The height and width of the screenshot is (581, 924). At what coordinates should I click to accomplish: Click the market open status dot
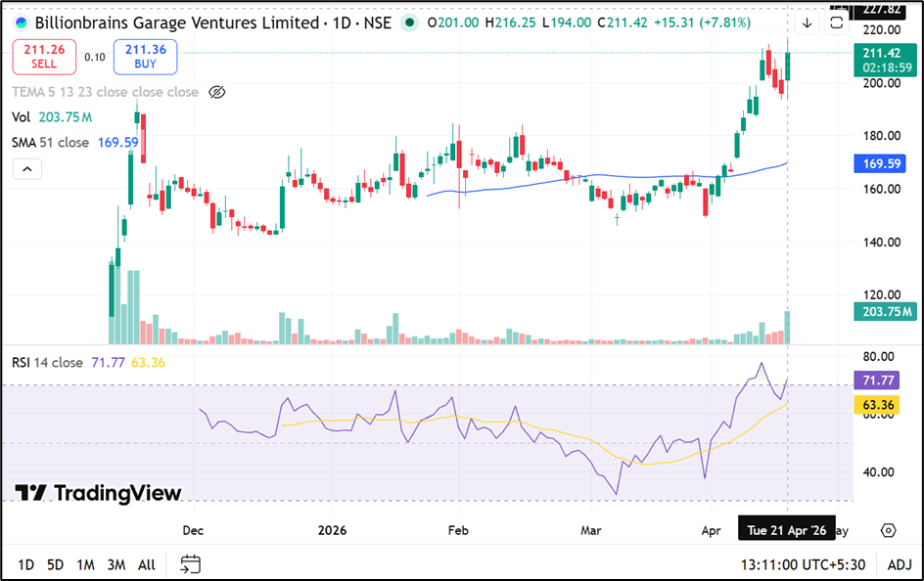(x=409, y=22)
